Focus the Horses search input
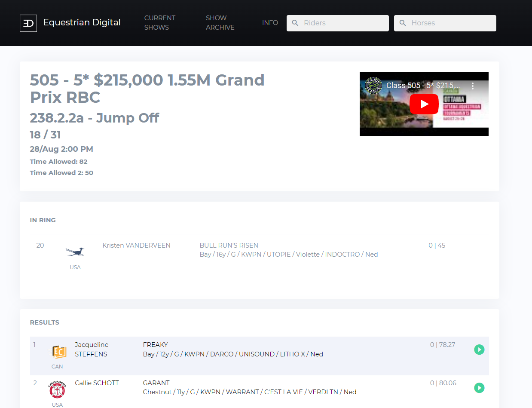The image size is (532, 408). (x=445, y=23)
